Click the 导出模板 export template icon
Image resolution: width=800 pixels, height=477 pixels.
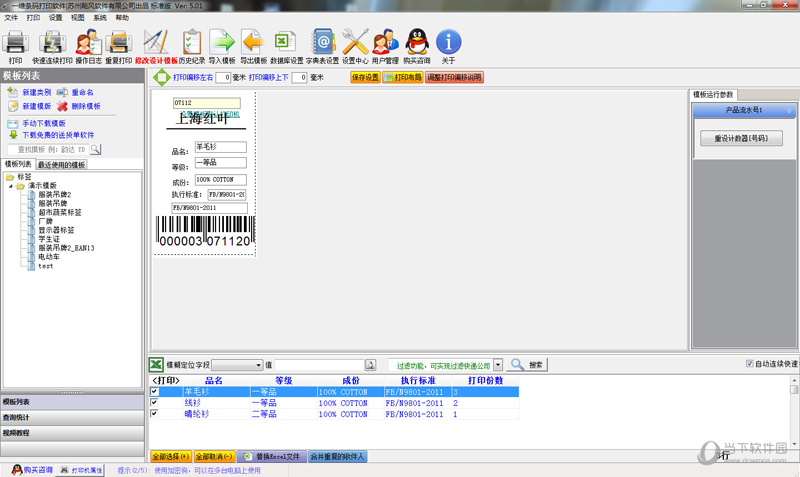[x=254, y=42]
